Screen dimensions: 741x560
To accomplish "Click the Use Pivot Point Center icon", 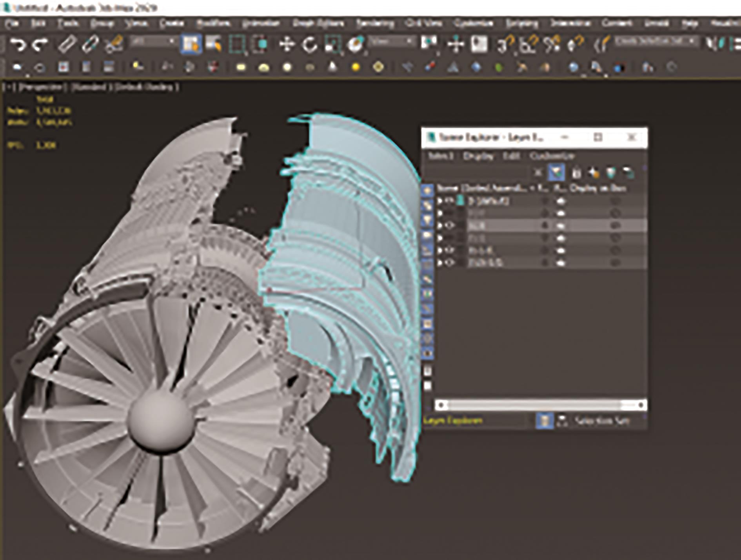I will 429,44.
